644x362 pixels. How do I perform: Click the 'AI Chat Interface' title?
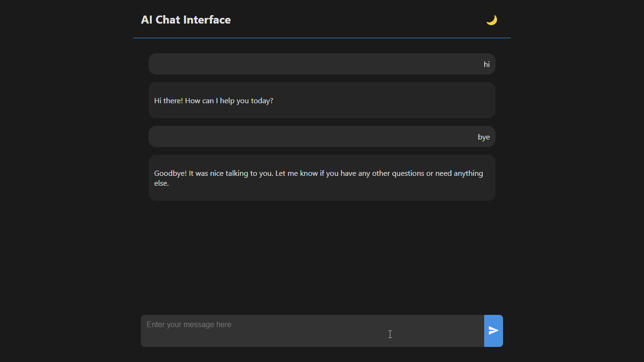point(186,20)
